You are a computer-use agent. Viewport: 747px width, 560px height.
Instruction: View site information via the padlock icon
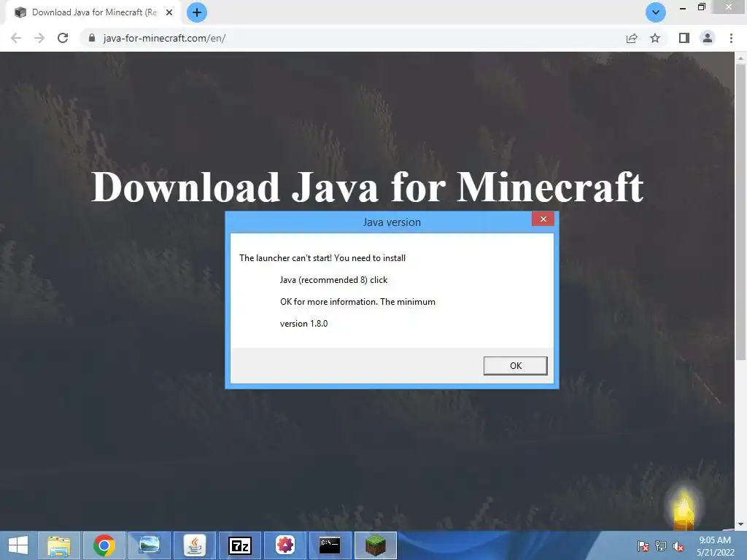[92, 38]
